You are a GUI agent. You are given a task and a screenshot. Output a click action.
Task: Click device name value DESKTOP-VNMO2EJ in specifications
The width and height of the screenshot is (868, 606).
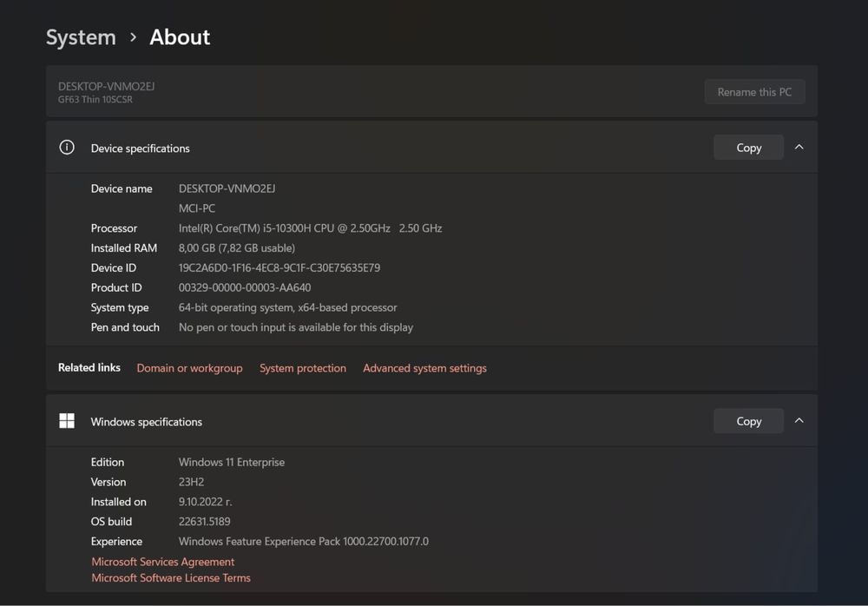(227, 189)
